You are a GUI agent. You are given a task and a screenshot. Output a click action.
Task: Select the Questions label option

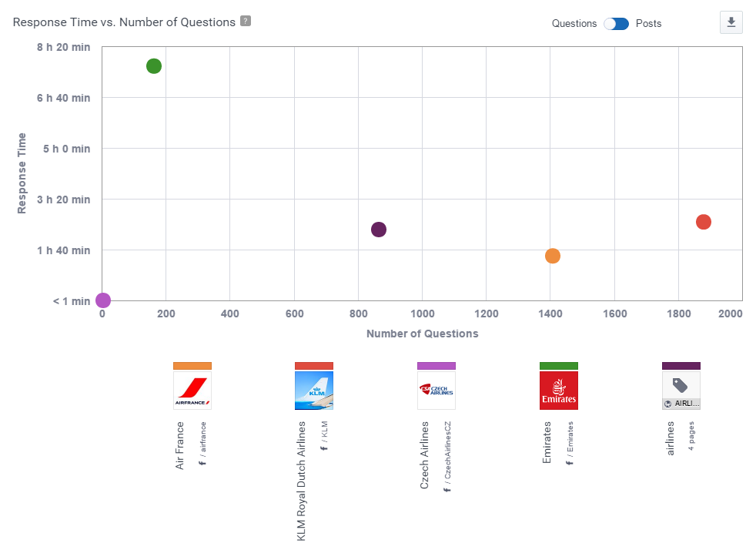click(x=574, y=24)
